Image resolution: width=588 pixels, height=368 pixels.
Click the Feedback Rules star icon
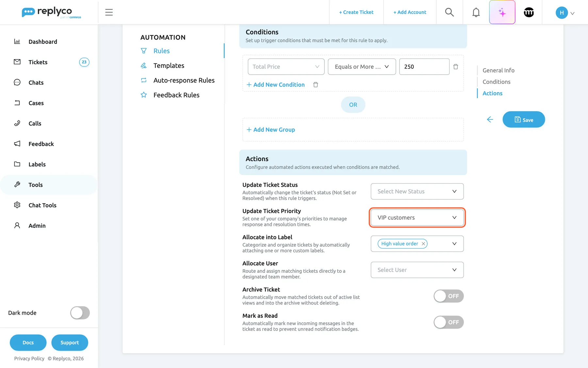tap(143, 95)
